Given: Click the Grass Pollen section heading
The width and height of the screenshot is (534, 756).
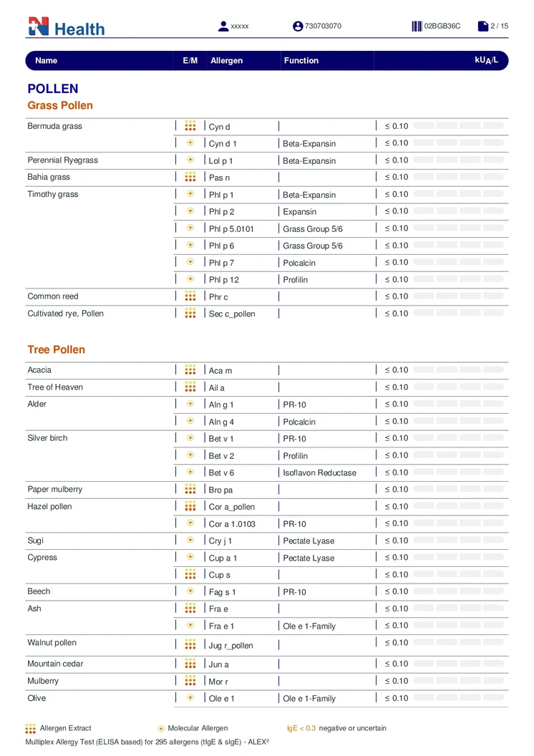Looking at the screenshot, I should (60, 105).
